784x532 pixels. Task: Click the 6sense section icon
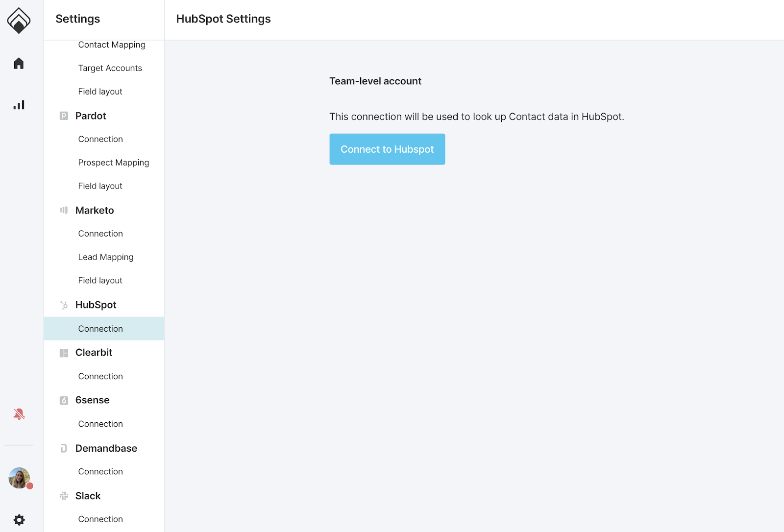coord(64,400)
